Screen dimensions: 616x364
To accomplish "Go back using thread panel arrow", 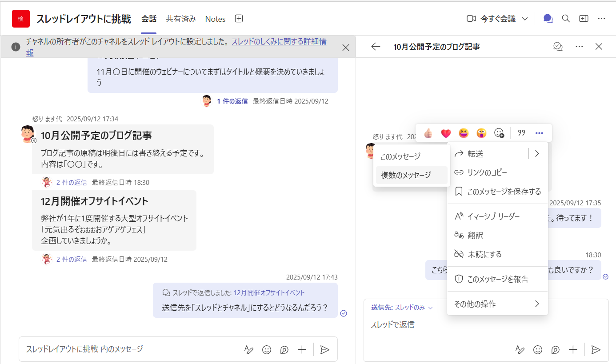I will point(376,47).
